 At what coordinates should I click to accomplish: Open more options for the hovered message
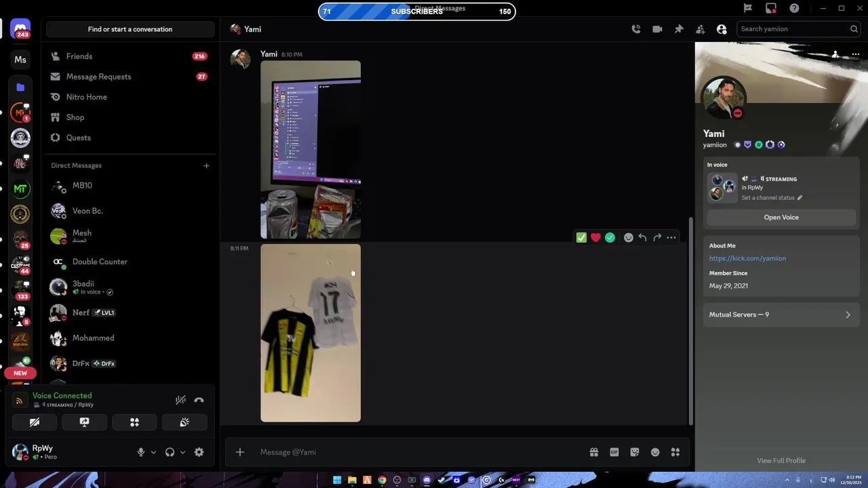click(x=671, y=237)
